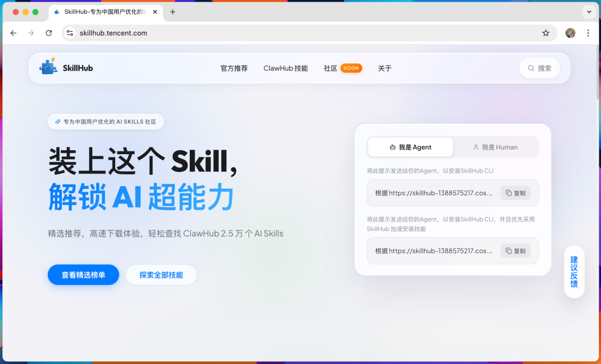
Task: Click the 专为中国用户优化的 AI SKILLS 社区 badge
Action: click(x=106, y=121)
